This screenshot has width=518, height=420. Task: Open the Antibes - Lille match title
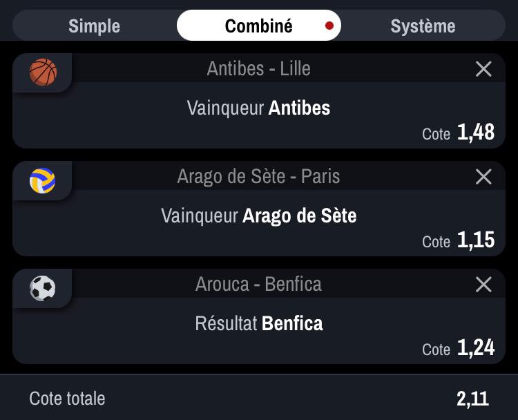pyautogui.click(x=259, y=68)
